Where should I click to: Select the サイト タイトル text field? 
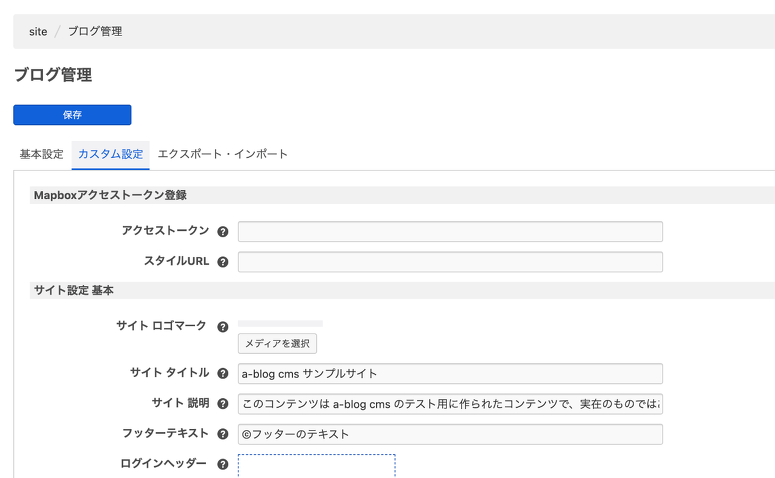[x=450, y=374]
